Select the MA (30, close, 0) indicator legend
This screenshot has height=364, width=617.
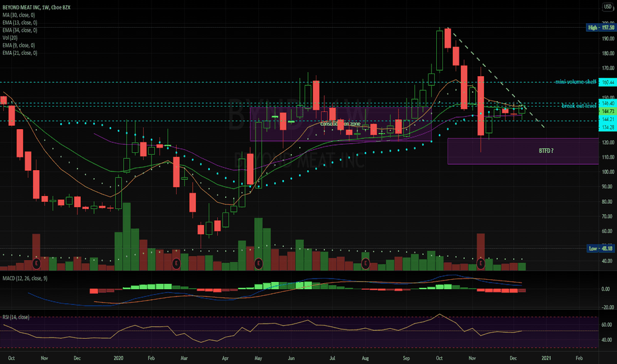19,15
